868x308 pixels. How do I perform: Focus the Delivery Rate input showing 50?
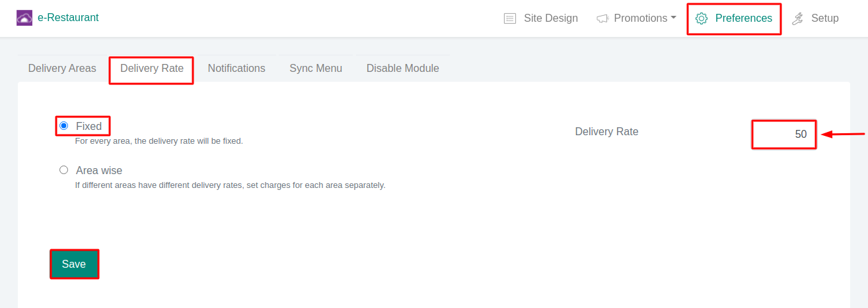pos(784,134)
